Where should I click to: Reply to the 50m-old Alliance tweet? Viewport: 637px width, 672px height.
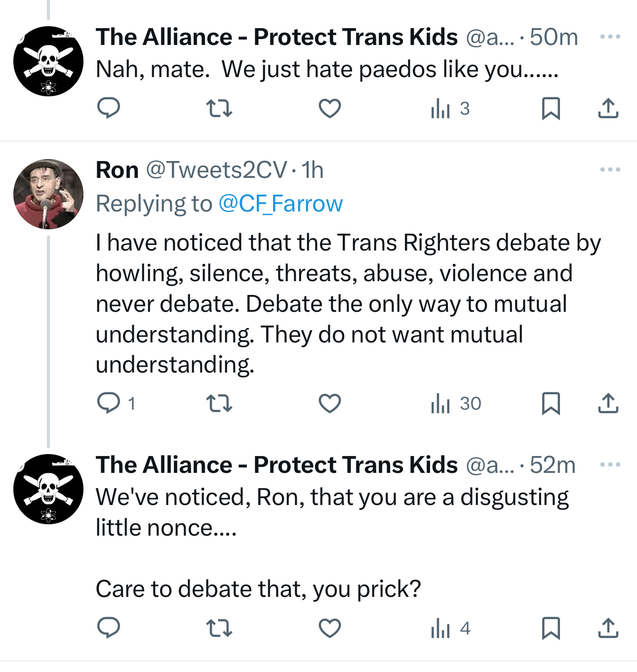click(109, 108)
